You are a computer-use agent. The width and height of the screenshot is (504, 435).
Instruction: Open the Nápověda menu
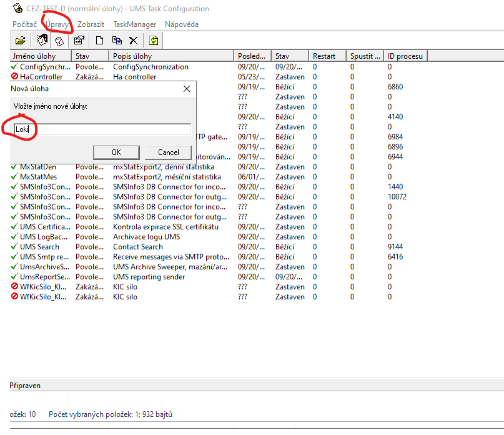(181, 24)
